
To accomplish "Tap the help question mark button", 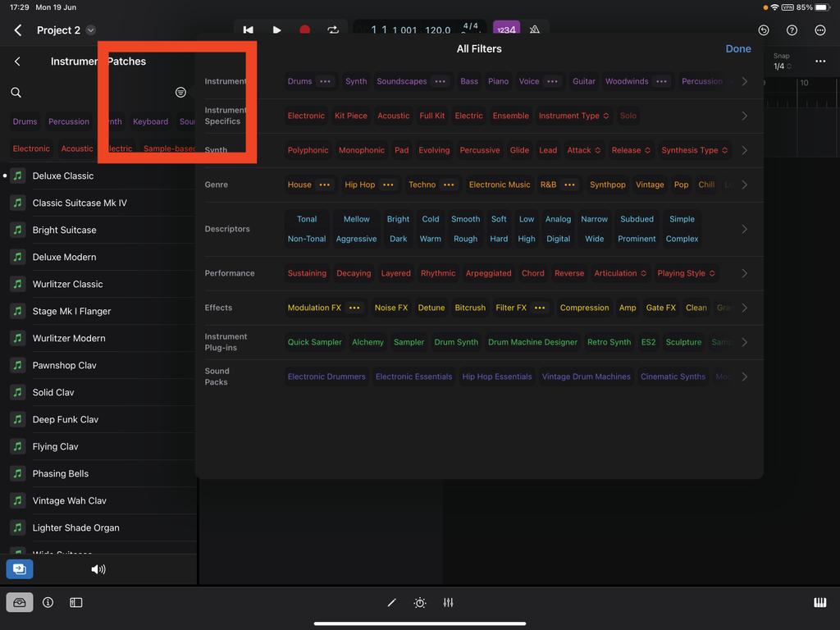I will tap(792, 30).
